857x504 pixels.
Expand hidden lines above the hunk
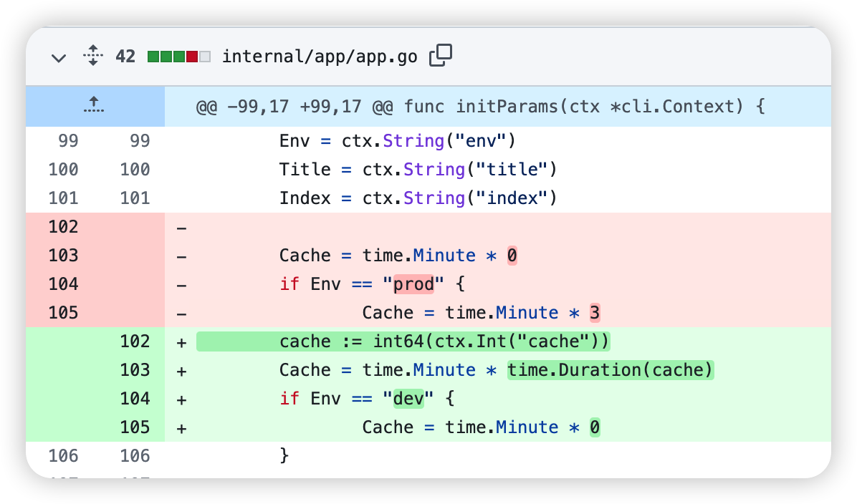pos(94,106)
